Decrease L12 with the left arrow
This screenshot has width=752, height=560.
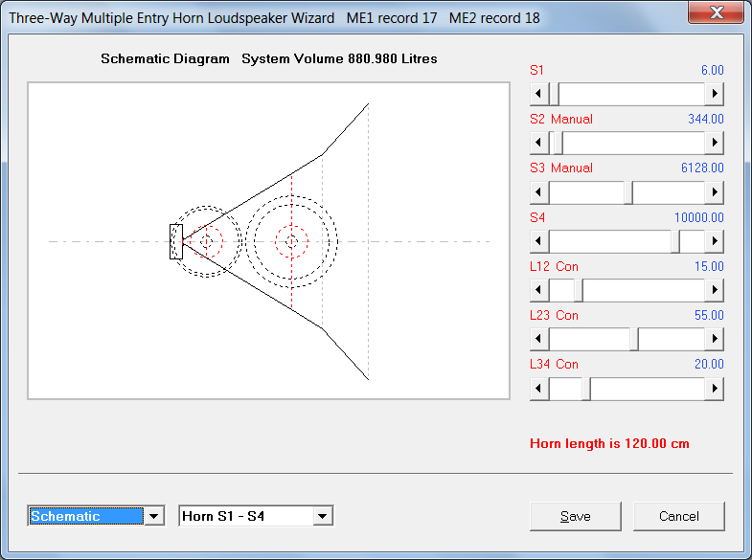[x=539, y=290]
